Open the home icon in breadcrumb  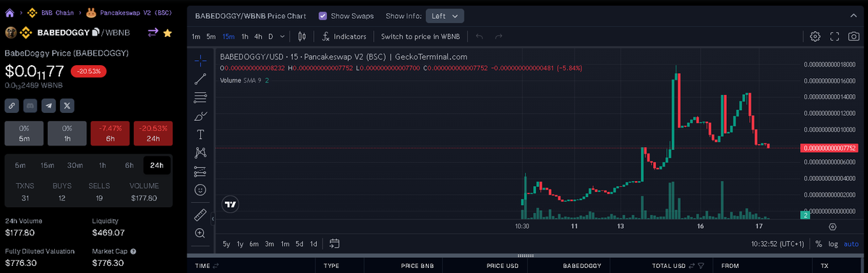click(x=9, y=13)
